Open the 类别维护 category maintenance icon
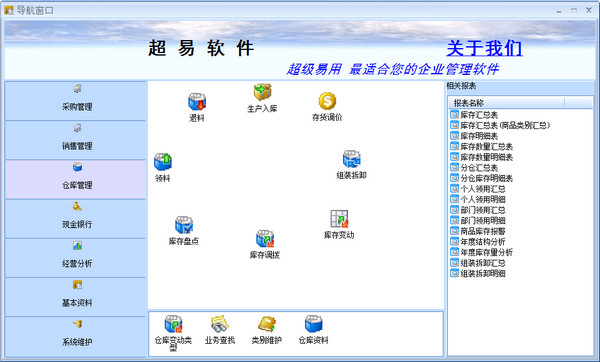This screenshot has width=600, height=362. click(x=267, y=324)
